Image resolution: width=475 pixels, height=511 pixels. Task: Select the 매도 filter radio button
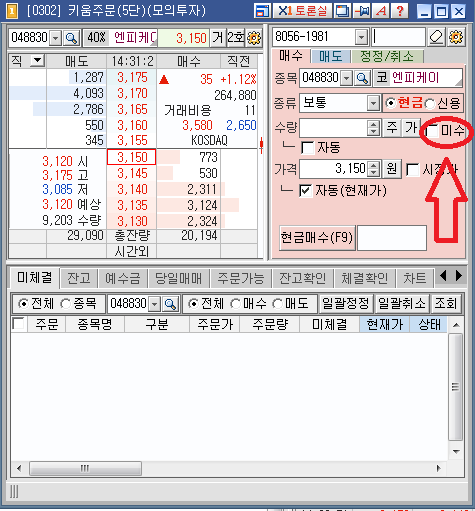(x=277, y=304)
